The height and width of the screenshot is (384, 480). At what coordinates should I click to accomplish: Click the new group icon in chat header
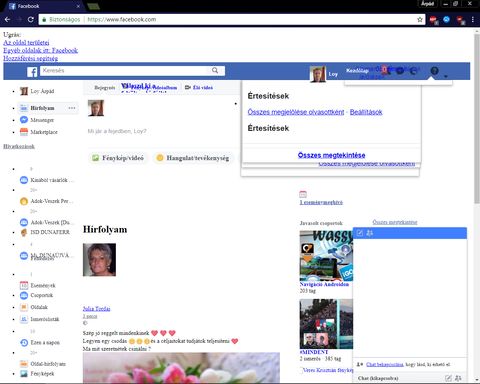(369, 233)
